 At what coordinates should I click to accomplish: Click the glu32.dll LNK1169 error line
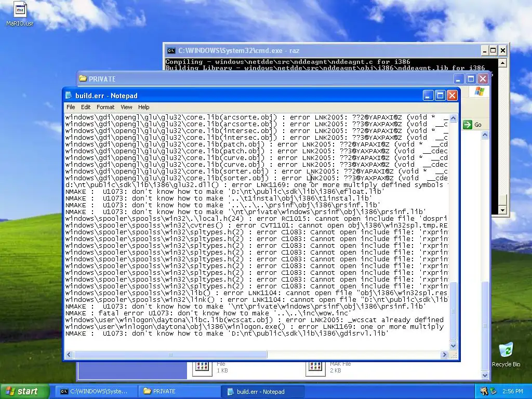[x=257, y=185]
